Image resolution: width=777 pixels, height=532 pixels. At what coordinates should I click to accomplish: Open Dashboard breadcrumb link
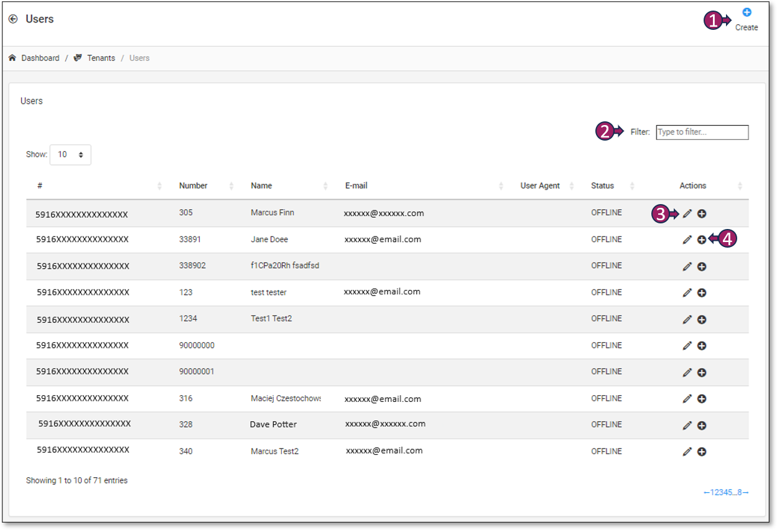pyautogui.click(x=40, y=58)
